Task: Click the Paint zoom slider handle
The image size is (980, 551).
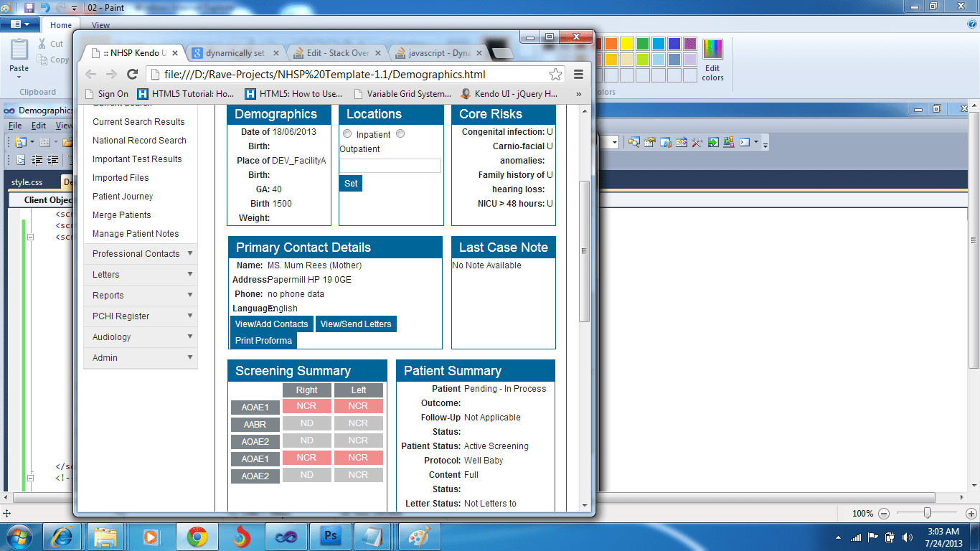Action: tap(928, 513)
